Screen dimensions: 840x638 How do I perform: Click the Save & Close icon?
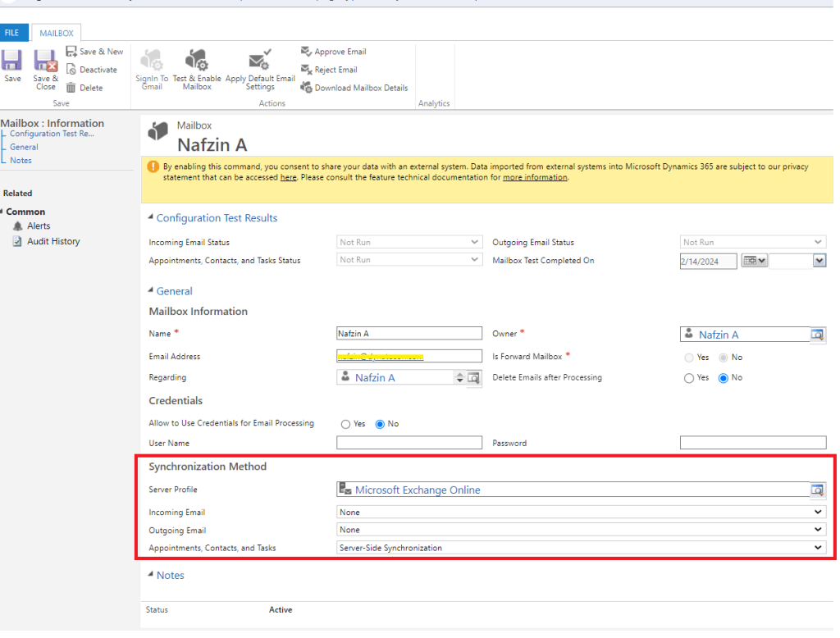(45, 62)
